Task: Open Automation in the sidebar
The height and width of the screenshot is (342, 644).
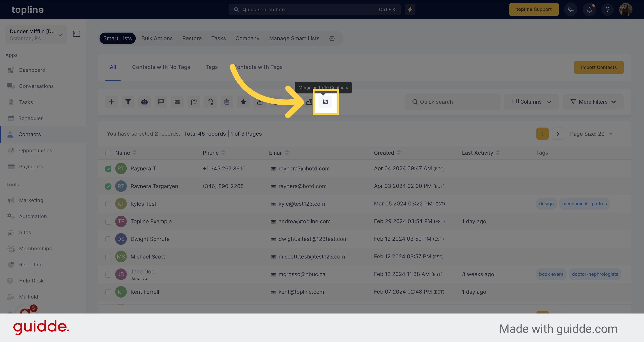Action: [33, 216]
